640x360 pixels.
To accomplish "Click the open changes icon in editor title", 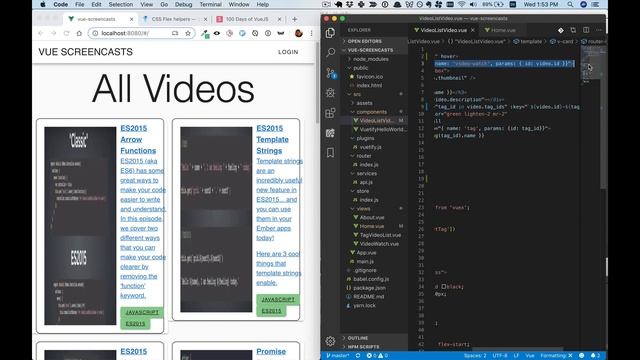I will point(573,30).
